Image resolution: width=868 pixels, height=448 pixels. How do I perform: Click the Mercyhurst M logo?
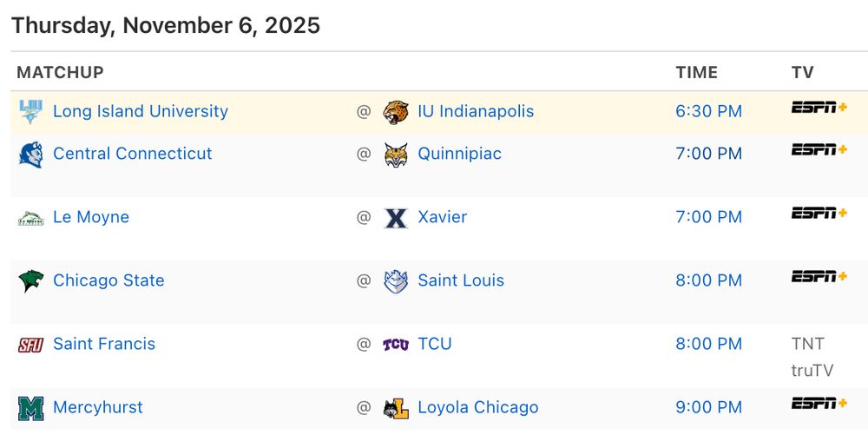pos(30,408)
